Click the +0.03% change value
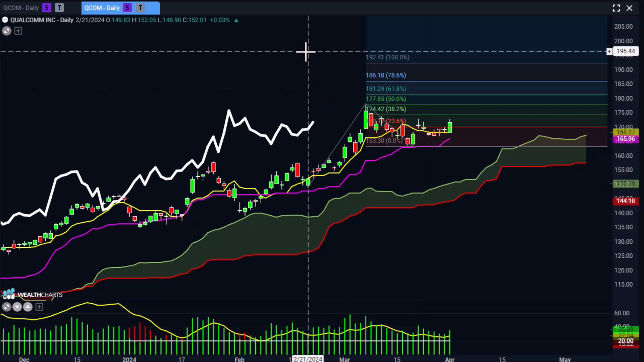Viewport: 644px width, 362px height. click(220, 20)
